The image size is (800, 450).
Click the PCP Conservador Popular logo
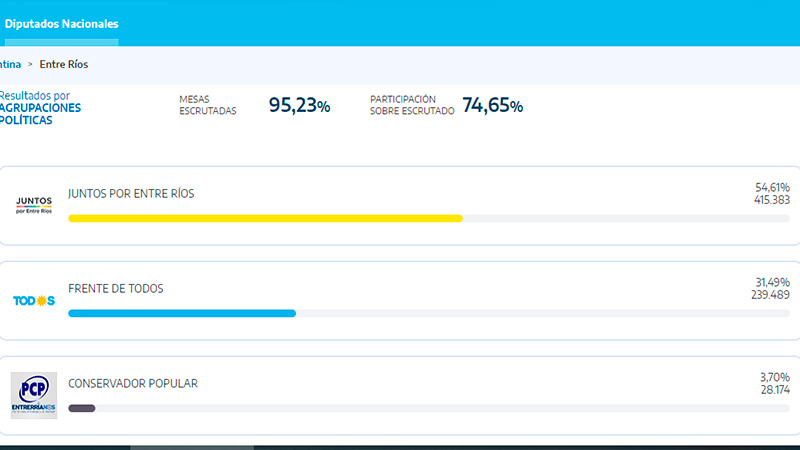(x=34, y=395)
